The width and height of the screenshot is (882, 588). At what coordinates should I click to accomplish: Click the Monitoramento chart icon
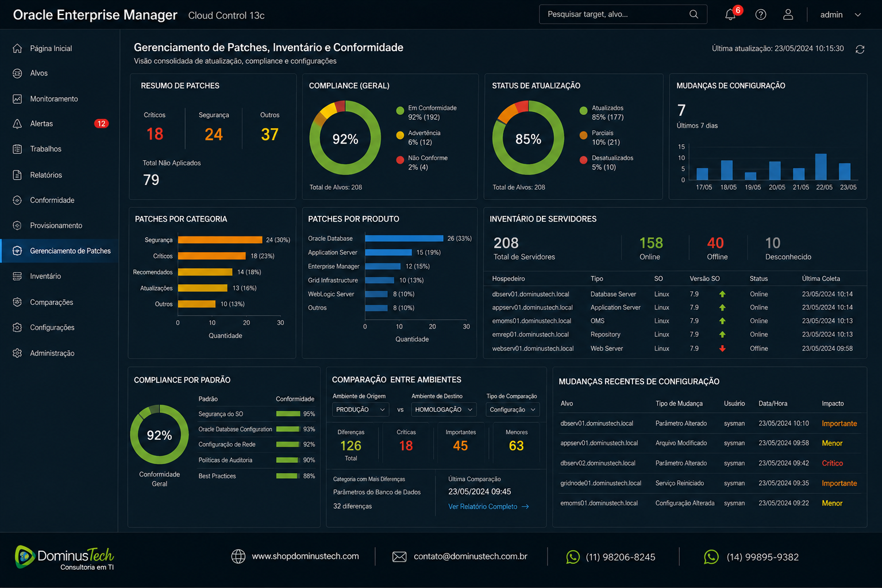[x=17, y=99]
